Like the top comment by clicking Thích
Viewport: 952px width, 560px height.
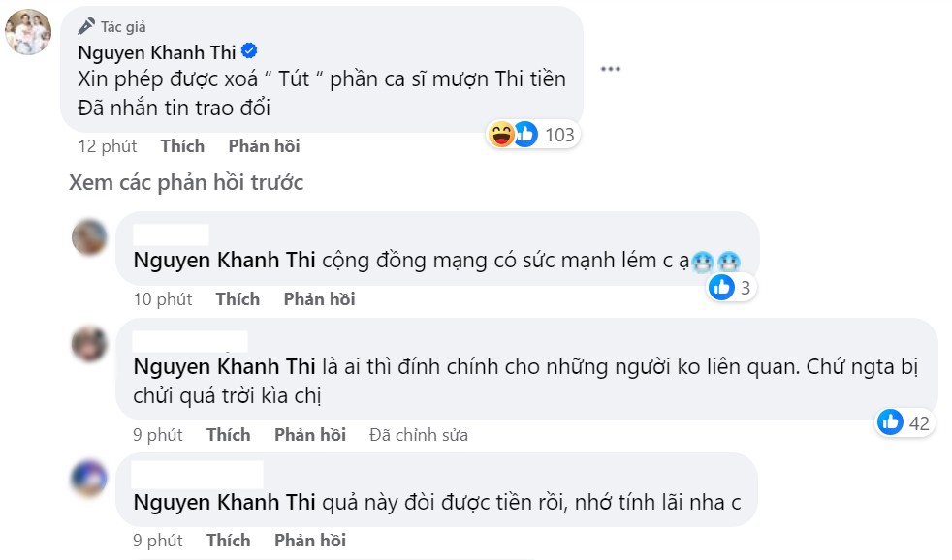(181, 145)
